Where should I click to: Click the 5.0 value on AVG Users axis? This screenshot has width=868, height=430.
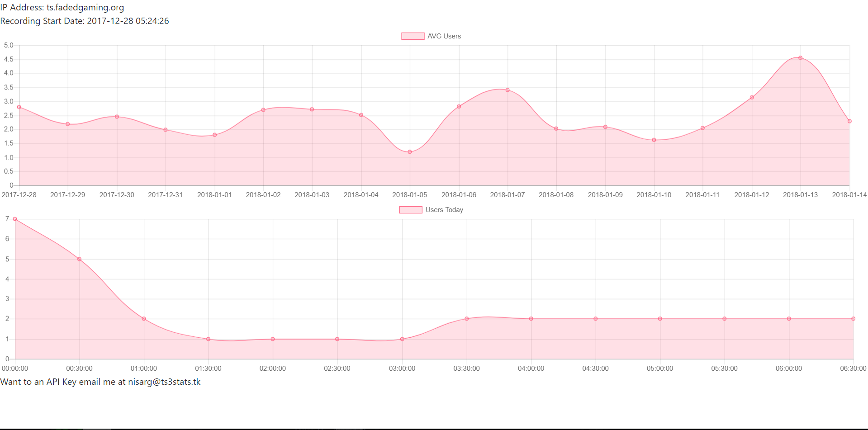[x=9, y=45]
